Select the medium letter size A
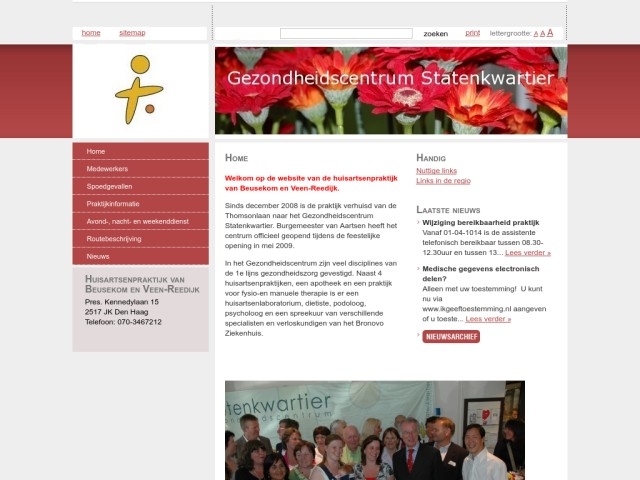 point(542,33)
